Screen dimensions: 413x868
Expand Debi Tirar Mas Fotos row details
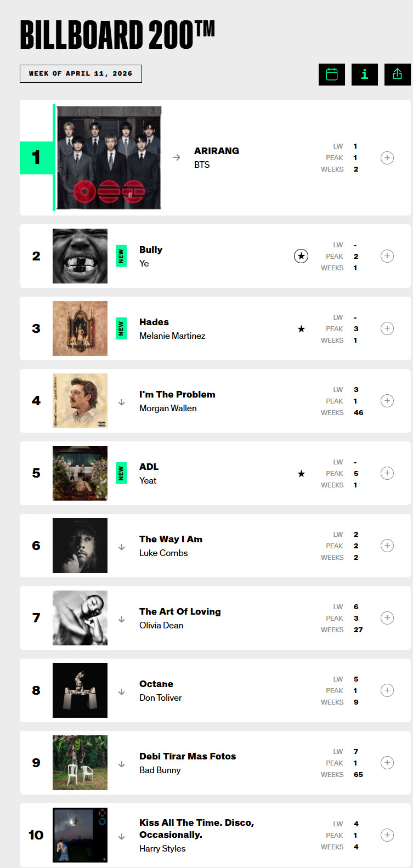[387, 763]
